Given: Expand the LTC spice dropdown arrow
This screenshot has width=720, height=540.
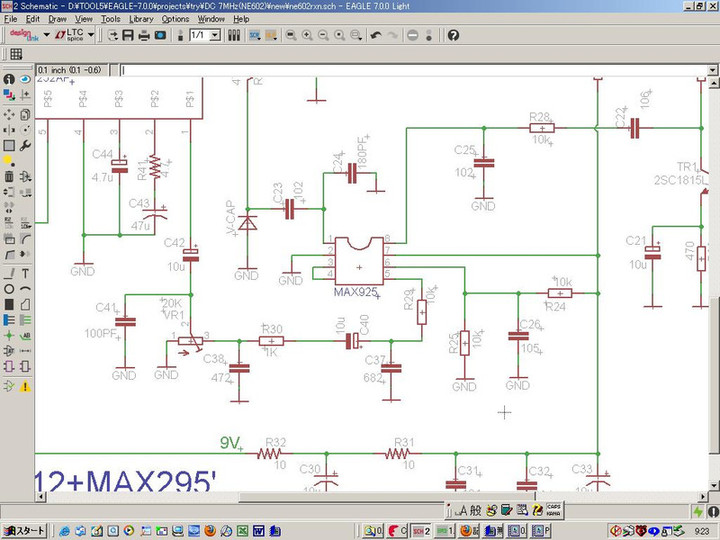Looking at the screenshot, I should [91, 35].
